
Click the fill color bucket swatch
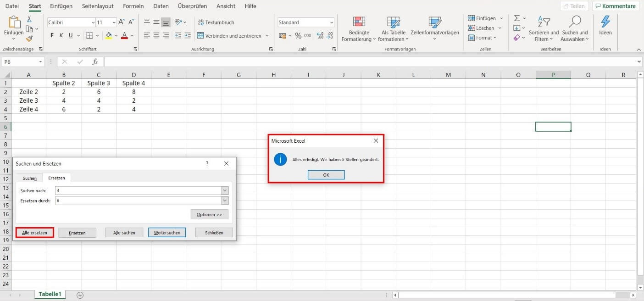pos(109,35)
